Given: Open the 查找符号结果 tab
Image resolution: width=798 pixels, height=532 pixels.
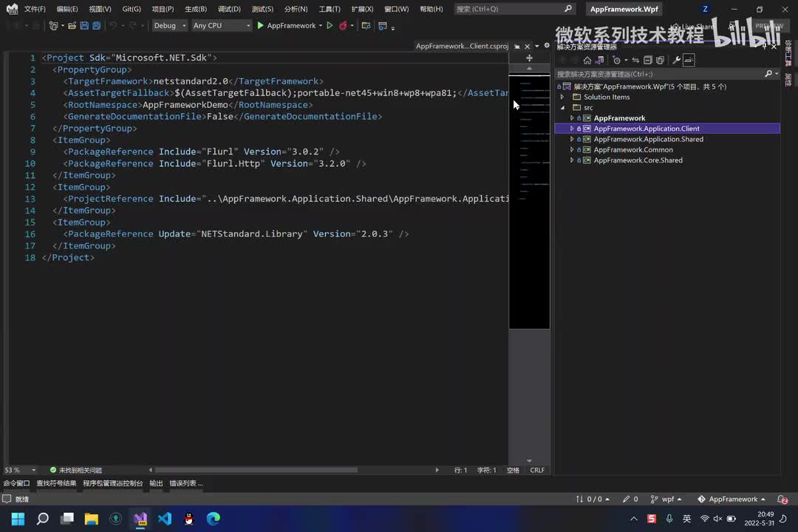Looking at the screenshot, I should click(x=56, y=483).
